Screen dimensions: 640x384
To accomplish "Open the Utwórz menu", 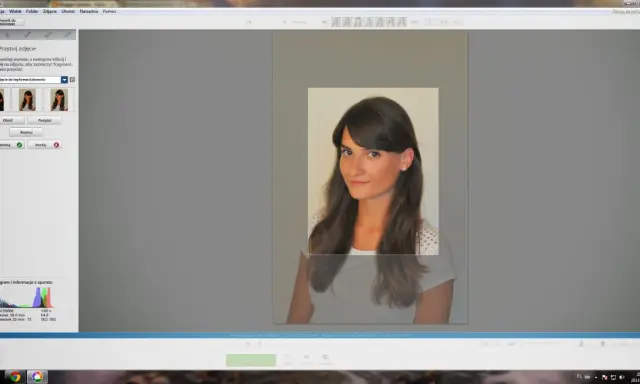I will [68, 11].
